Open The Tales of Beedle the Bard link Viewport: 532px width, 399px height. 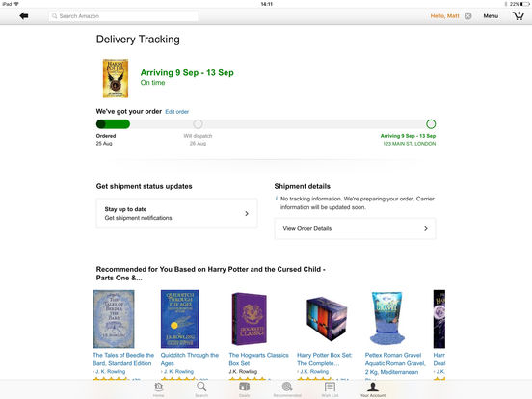click(x=123, y=359)
